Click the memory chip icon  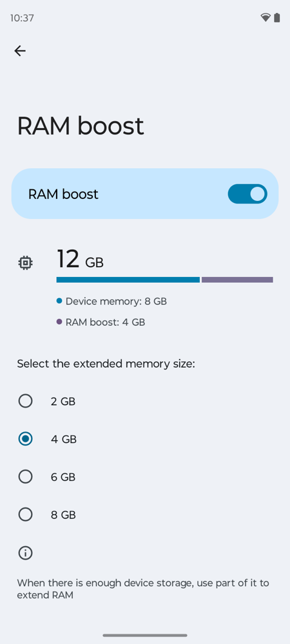point(26,263)
